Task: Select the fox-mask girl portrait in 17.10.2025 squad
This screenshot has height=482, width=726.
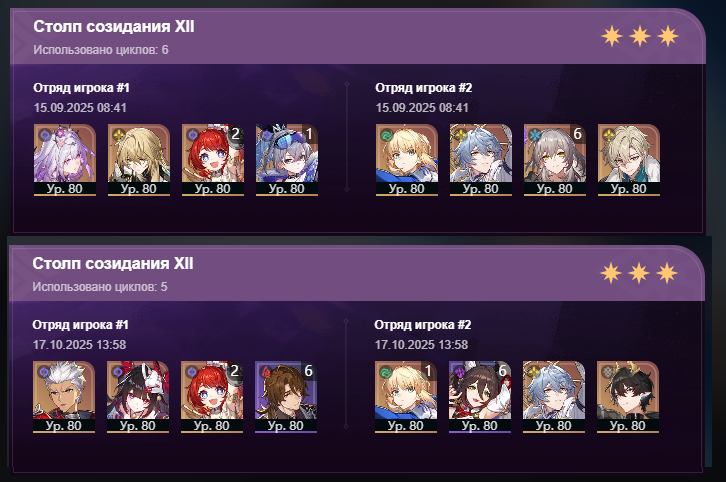Action: [x=138, y=397]
